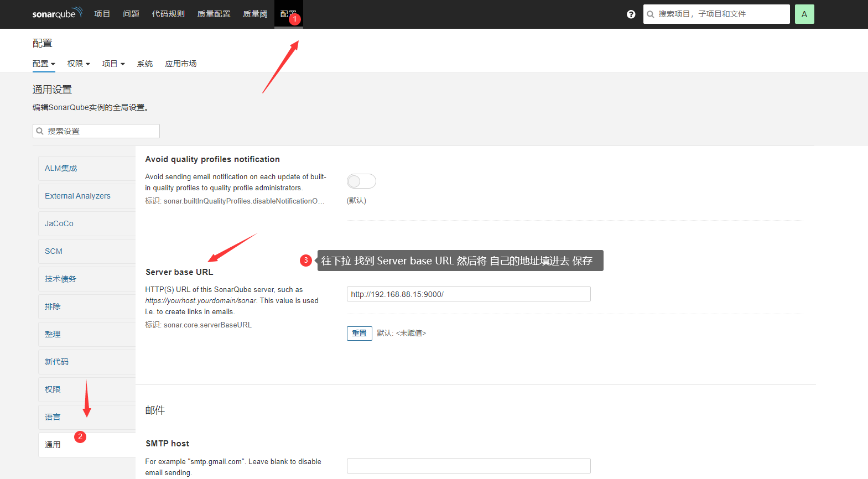868x479 pixels.
Task: Select the 权限 category in the sidebar
Action: [87, 389]
